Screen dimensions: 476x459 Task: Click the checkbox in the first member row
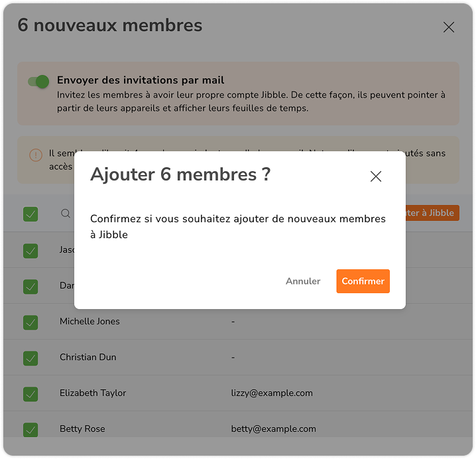pos(30,251)
